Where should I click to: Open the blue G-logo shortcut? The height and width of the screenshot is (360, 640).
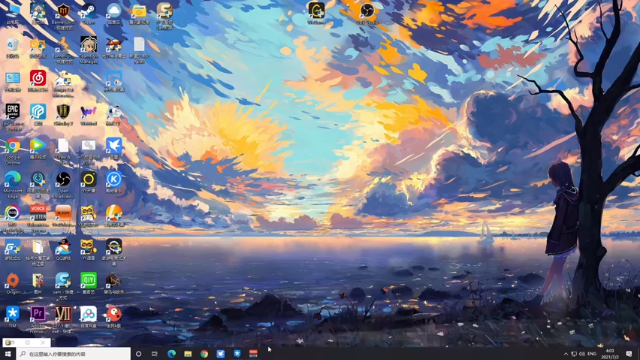click(13, 249)
